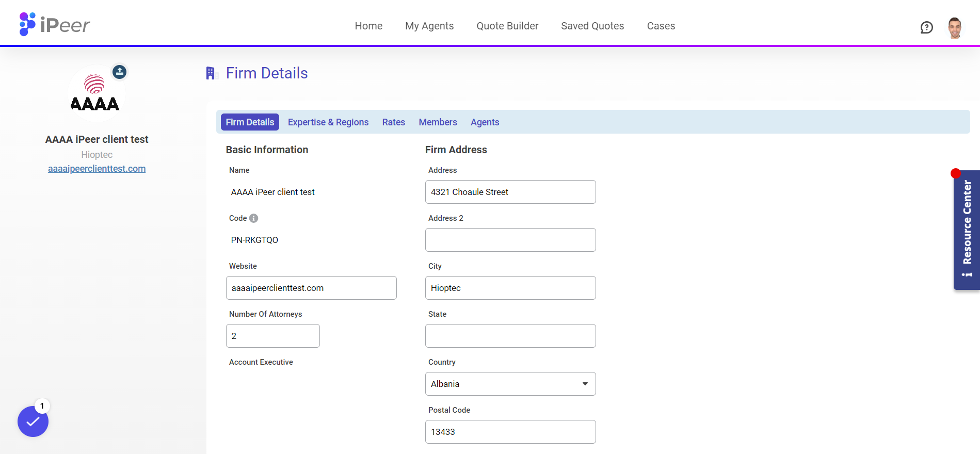Click the Firm Details building icon
Image resolution: width=980 pixels, height=454 pixels.
tap(211, 73)
